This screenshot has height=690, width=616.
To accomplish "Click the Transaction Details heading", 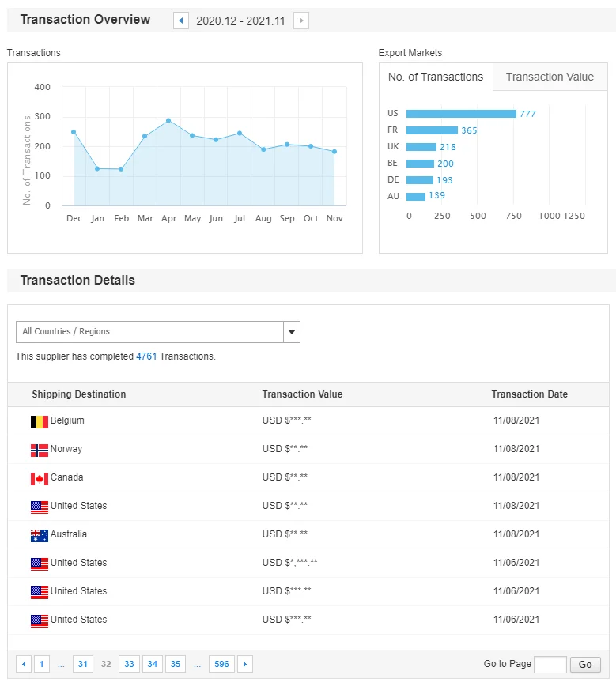I will [77, 281].
